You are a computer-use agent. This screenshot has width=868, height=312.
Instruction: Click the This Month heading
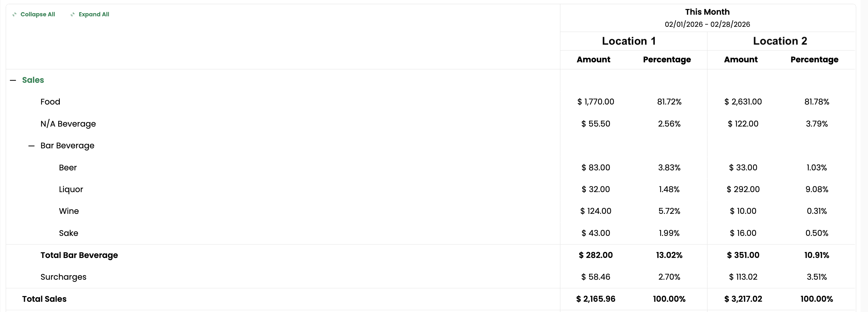tap(706, 12)
